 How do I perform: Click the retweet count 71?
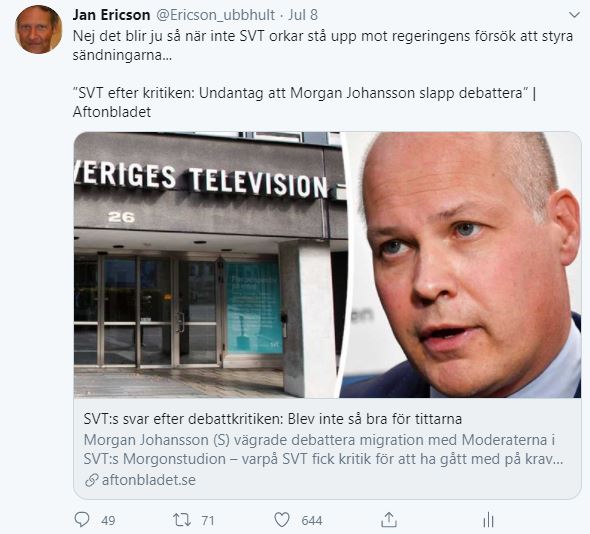point(208,521)
